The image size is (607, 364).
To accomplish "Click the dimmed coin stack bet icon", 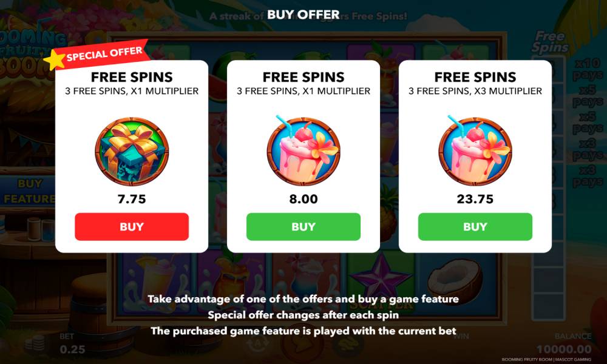I will pyautogui.click(x=35, y=343).
